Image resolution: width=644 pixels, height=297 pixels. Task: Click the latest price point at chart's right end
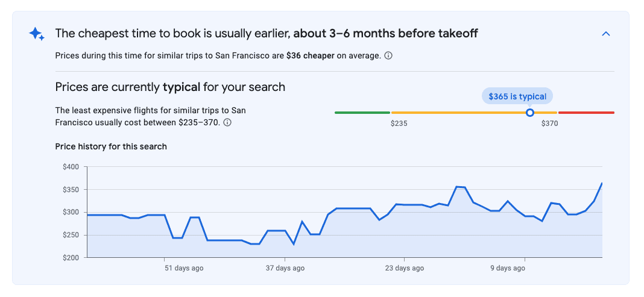(x=602, y=183)
